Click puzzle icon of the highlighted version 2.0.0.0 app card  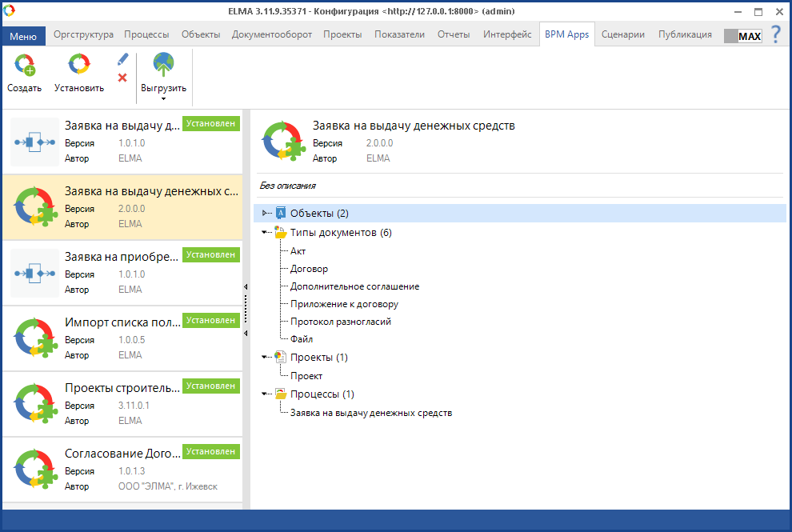[34, 207]
